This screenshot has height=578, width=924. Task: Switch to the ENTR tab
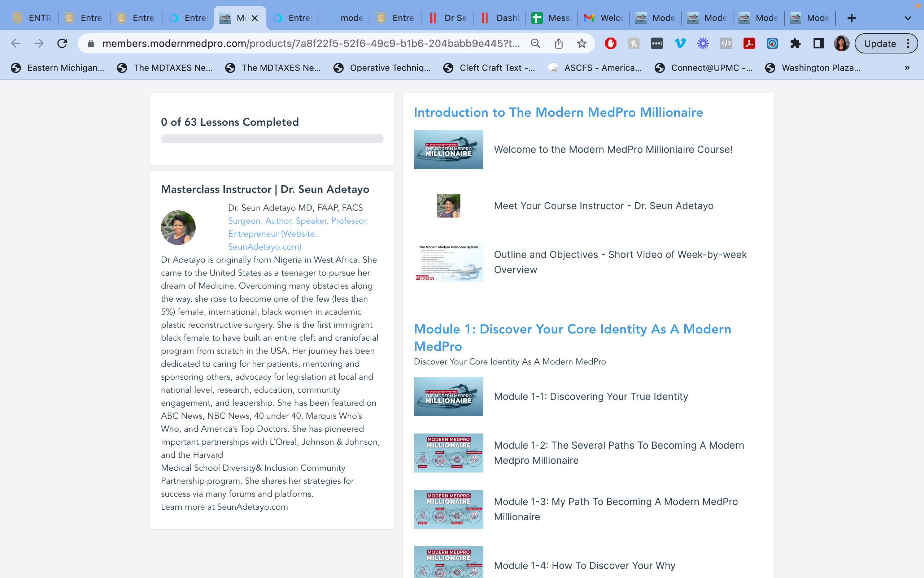[32, 18]
